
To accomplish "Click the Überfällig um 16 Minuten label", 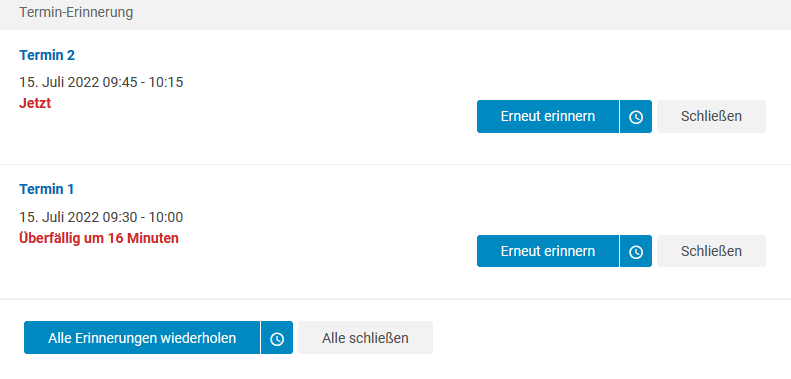I will click(x=99, y=238).
